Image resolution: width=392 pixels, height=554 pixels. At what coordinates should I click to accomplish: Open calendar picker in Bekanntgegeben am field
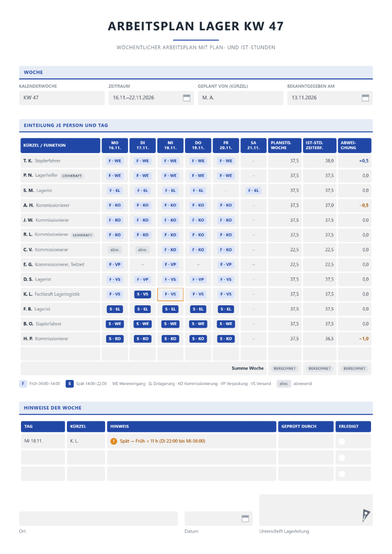point(365,98)
